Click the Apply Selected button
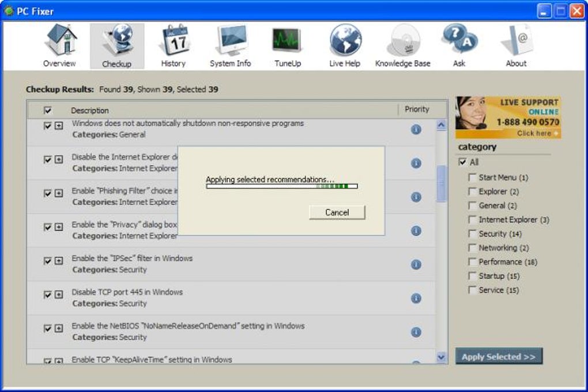This screenshot has width=588, height=392. coord(499,356)
